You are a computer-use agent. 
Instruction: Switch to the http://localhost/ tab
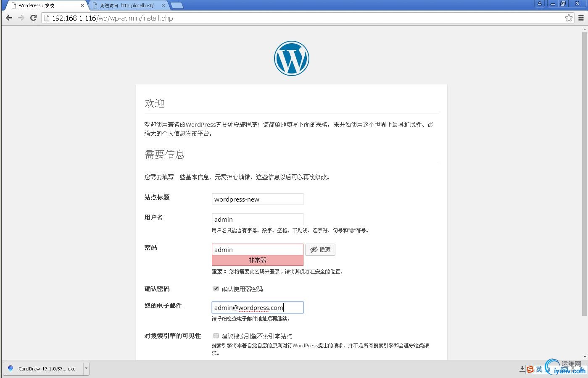tap(127, 5)
